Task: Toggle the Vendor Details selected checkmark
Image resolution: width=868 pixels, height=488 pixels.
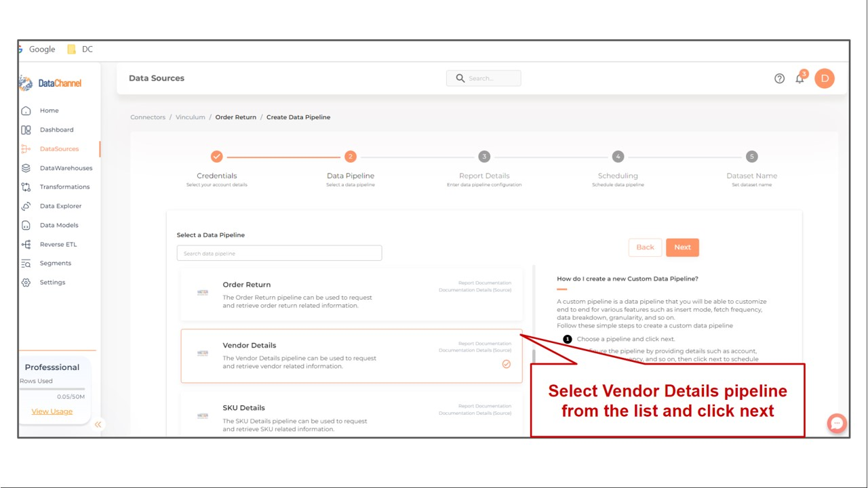Action: pos(506,364)
